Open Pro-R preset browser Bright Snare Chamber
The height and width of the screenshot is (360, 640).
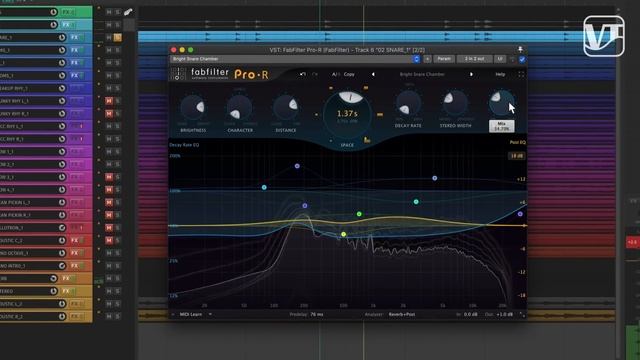(422, 74)
